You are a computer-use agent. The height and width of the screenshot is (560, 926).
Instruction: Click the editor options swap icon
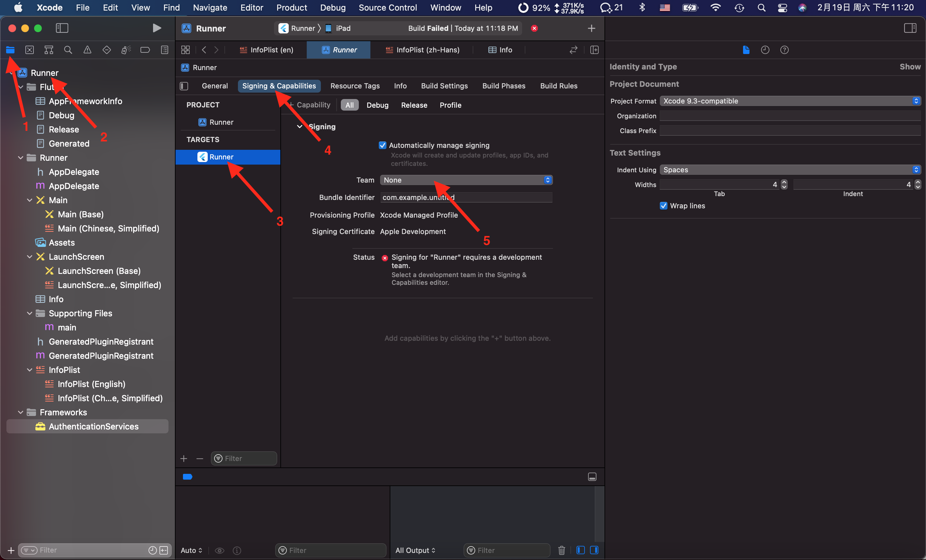click(573, 50)
